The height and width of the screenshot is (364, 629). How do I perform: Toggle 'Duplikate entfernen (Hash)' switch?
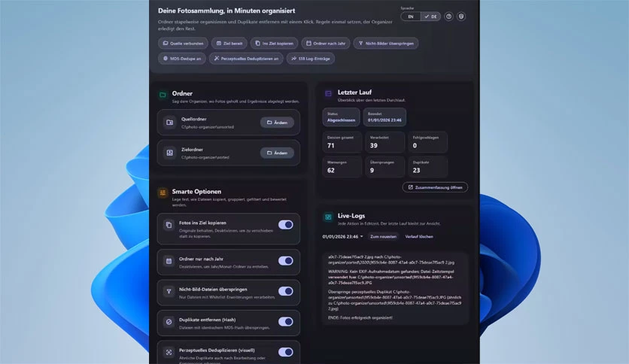pyautogui.click(x=286, y=322)
